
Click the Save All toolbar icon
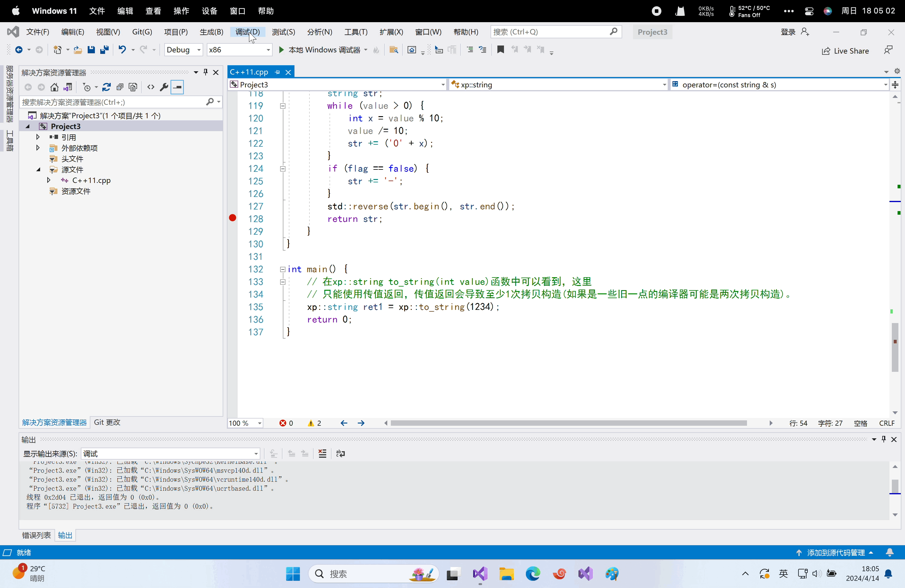[104, 50]
